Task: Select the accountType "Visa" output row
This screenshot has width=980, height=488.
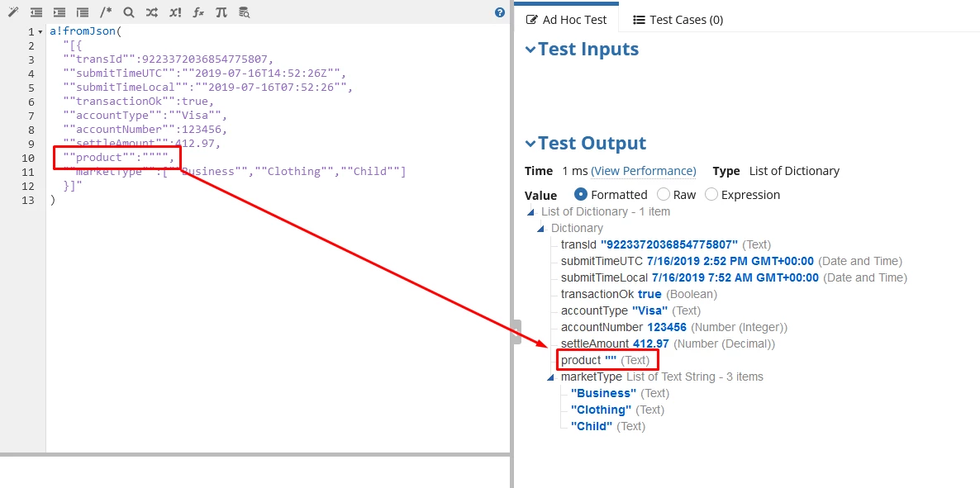Action: [x=630, y=310]
